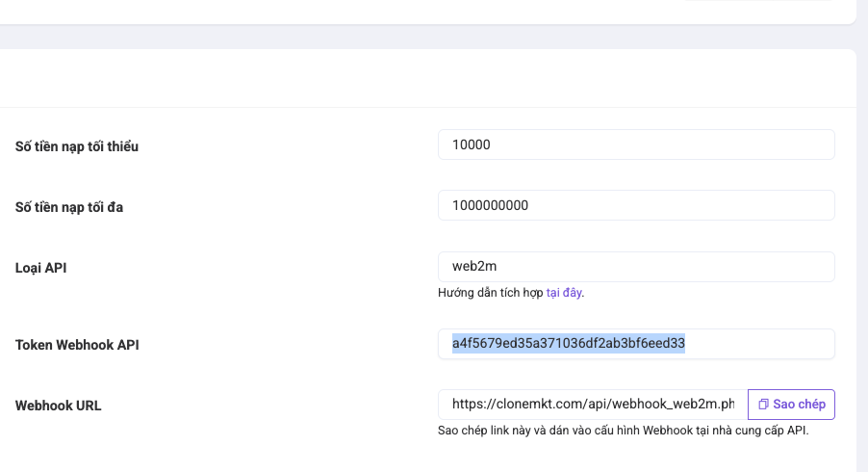Click the copy icon beside Sao chép

click(763, 405)
